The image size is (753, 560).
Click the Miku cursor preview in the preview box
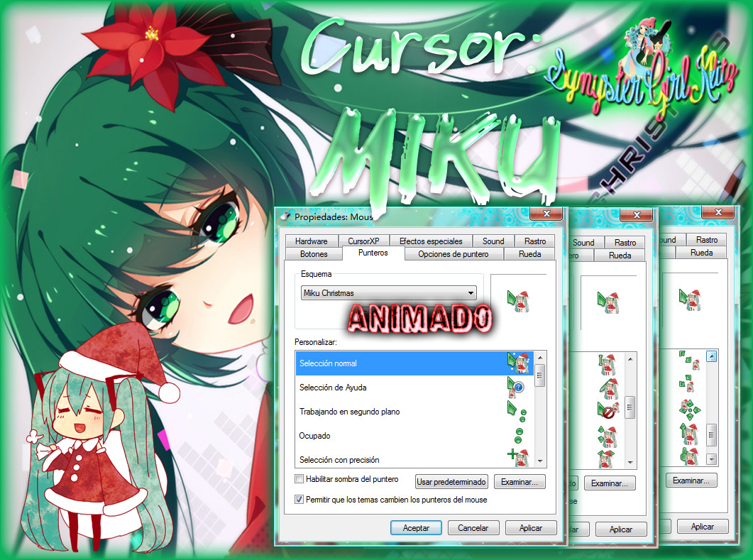click(520, 301)
